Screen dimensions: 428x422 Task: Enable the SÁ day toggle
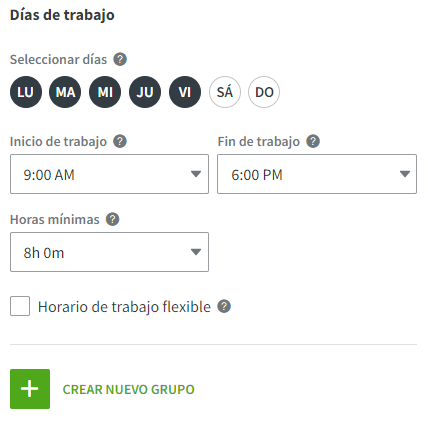point(225,92)
